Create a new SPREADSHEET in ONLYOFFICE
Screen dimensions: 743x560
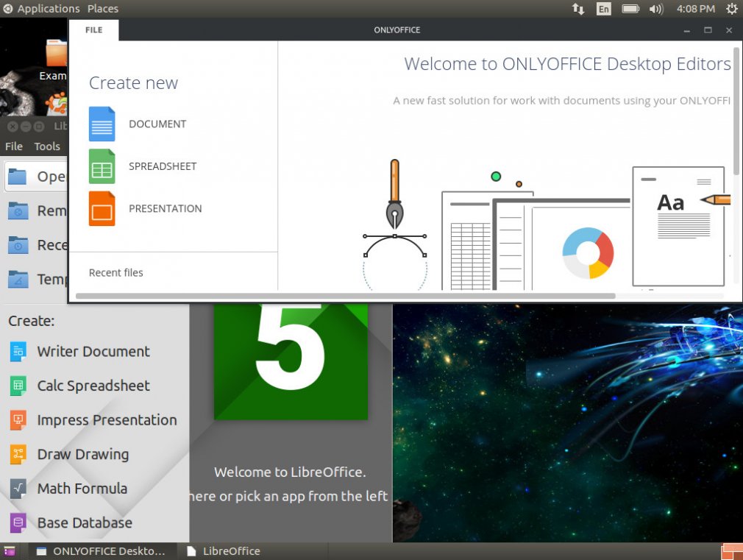(x=163, y=166)
